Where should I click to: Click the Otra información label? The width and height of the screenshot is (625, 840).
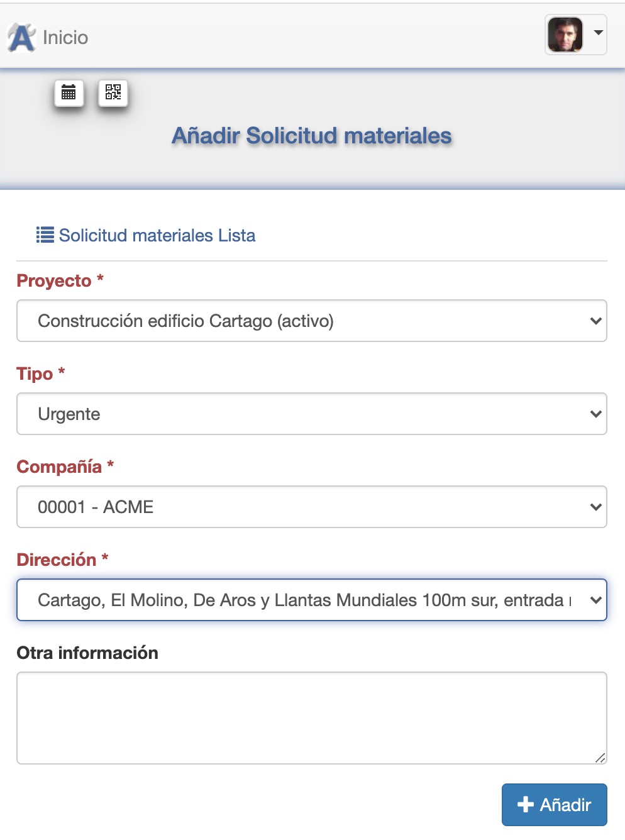[87, 653]
